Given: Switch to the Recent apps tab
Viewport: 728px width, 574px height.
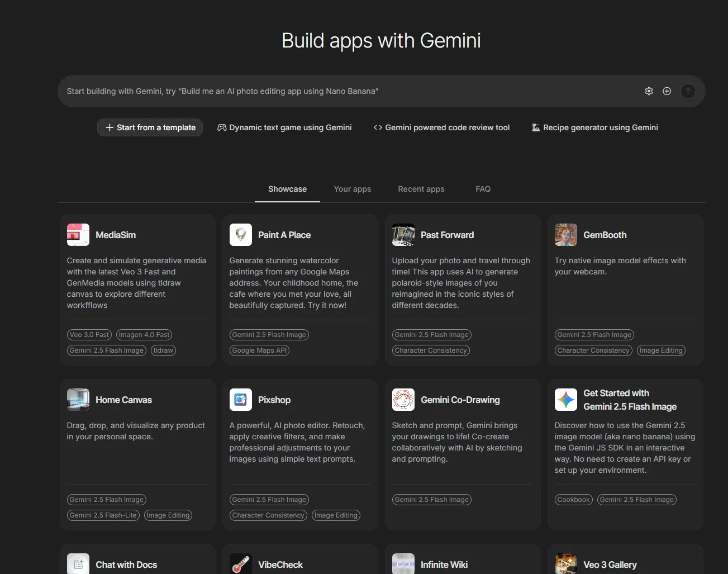Looking at the screenshot, I should (x=421, y=189).
